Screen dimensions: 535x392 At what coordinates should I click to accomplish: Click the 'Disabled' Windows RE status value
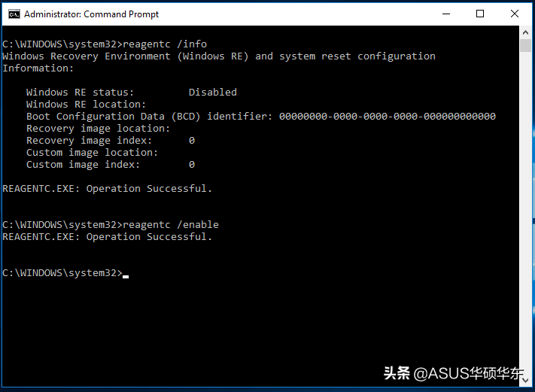[212, 92]
